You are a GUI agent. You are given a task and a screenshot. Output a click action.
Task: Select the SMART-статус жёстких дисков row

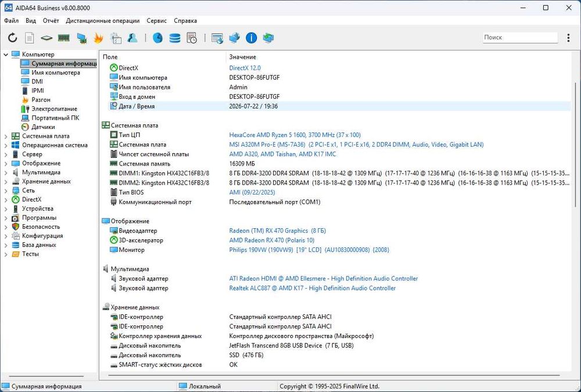click(339, 365)
